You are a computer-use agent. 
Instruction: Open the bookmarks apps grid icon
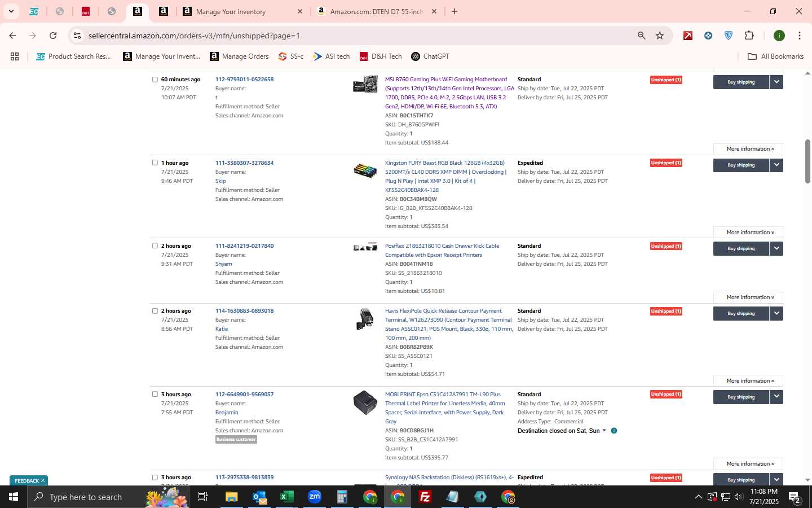(x=15, y=56)
